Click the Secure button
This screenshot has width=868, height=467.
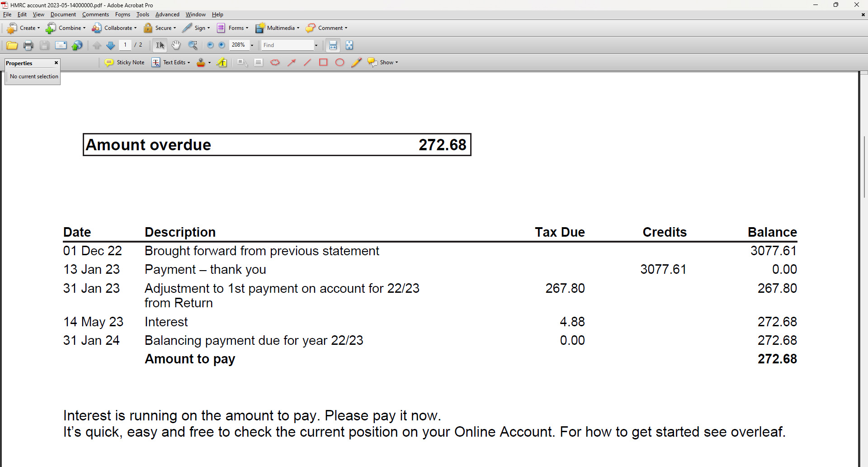[160, 28]
